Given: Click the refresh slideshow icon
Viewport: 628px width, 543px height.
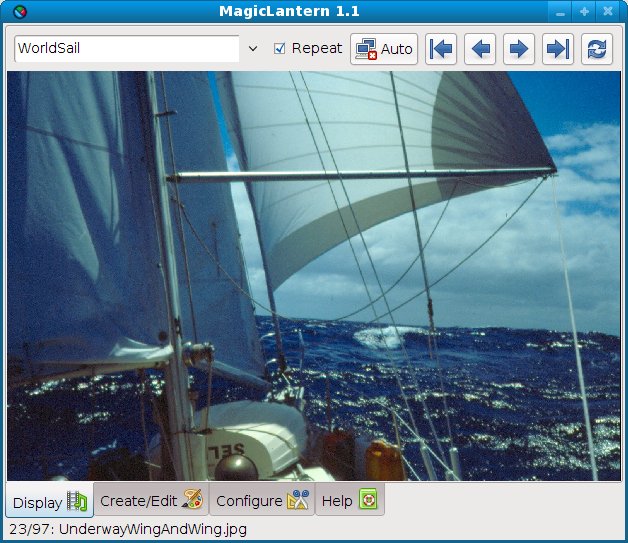Looking at the screenshot, I should point(596,49).
